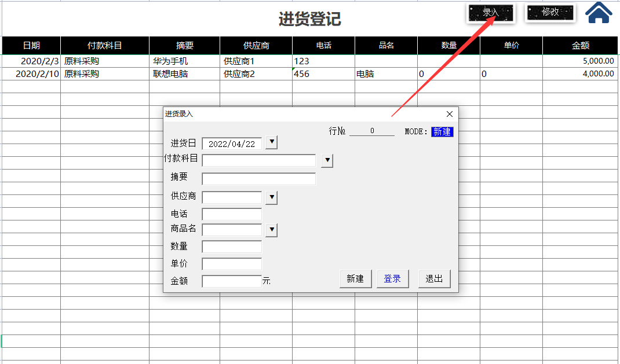The width and height of the screenshot is (620, 364).
Task: Close the 进货录入 dialog with the X
Action: coord(450,114)
